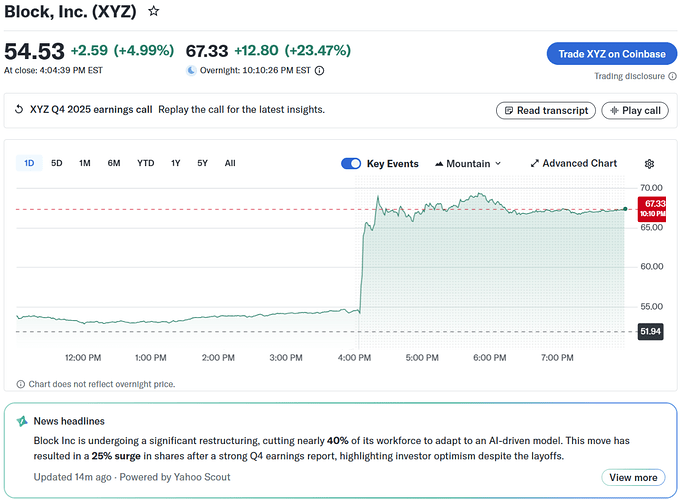Open the Trading disclosure info link
Screen dimensions: 687x500
click(x=629, y=76)
